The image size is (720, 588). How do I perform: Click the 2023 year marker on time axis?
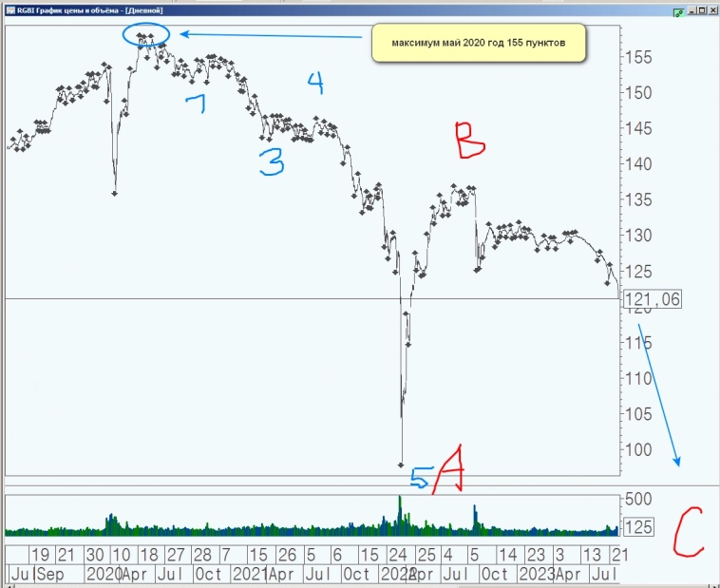click(x=536, y=575)
